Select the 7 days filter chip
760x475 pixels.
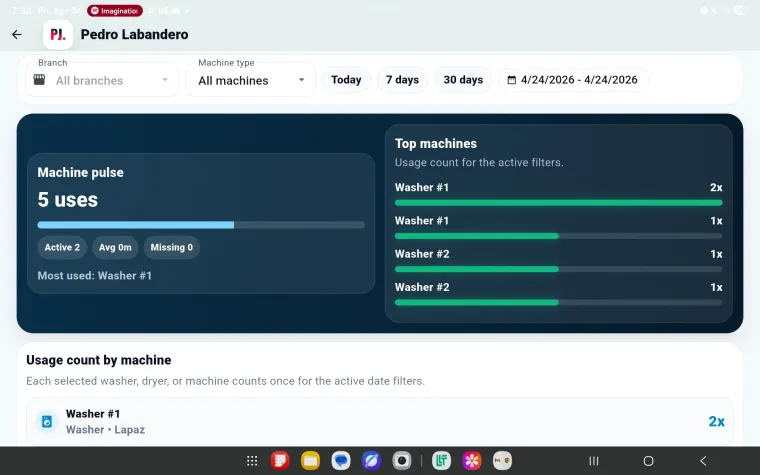[402, 79]
